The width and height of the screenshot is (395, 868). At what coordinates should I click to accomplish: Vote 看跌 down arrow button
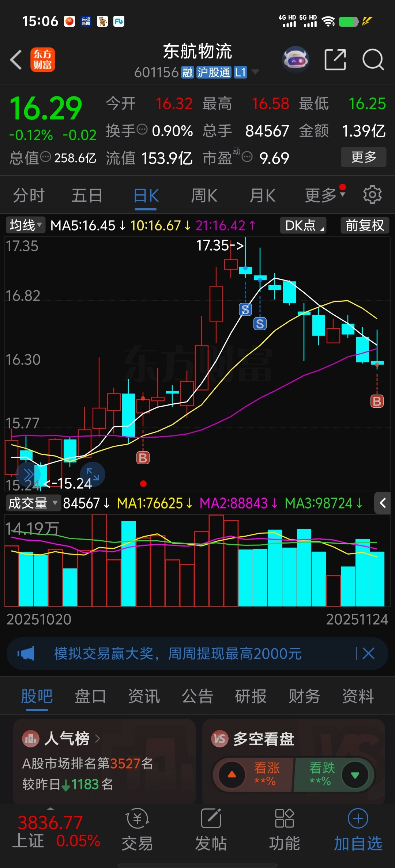click(x=355, y=775)
